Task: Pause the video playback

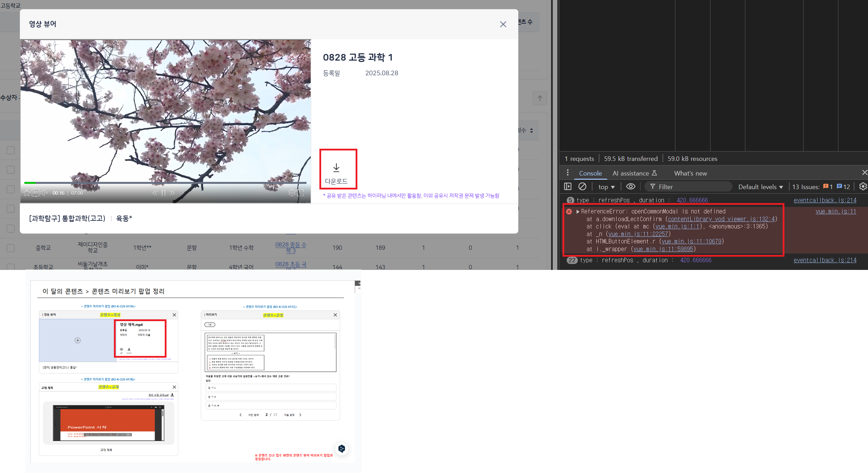Action: (163, 193)
